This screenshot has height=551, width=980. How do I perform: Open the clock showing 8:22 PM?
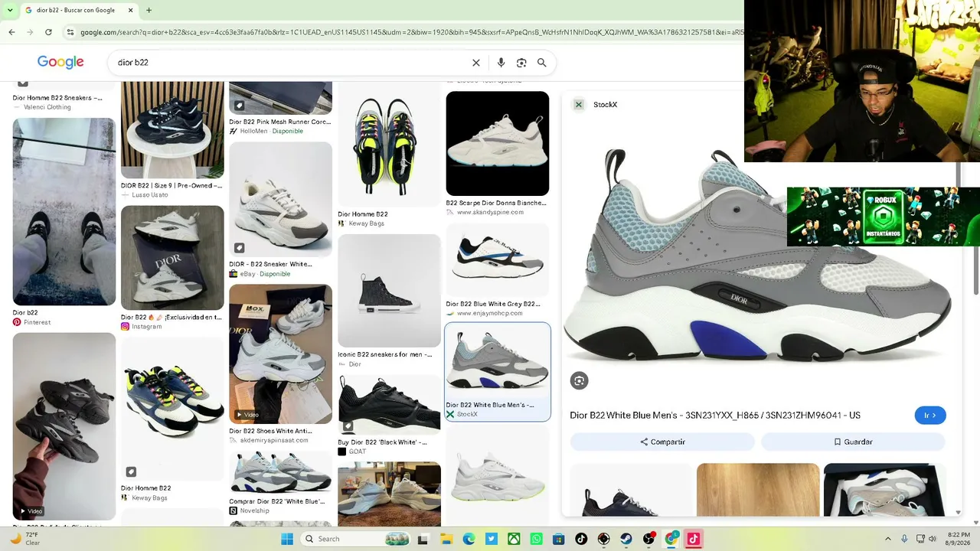pos(959,539)
